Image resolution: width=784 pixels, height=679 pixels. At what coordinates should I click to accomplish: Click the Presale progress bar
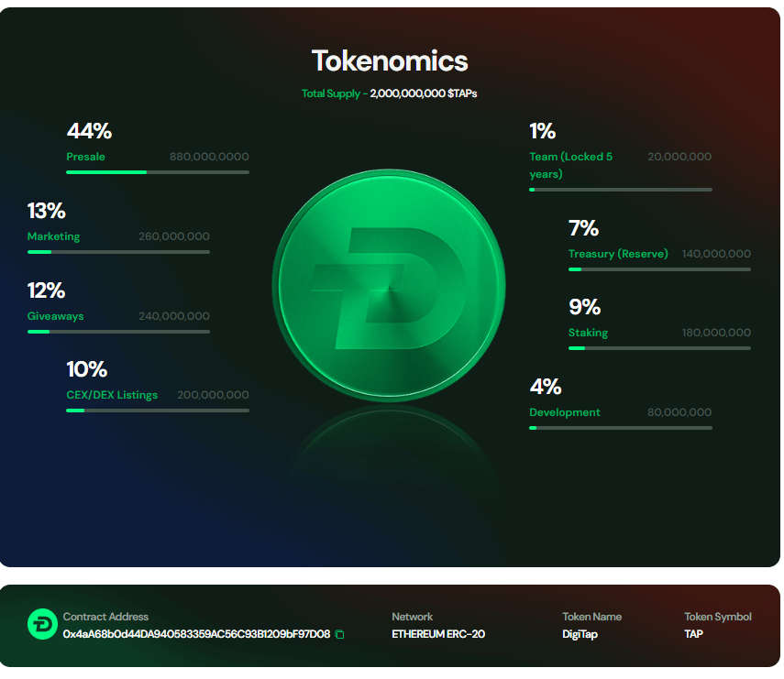[157, 172]
